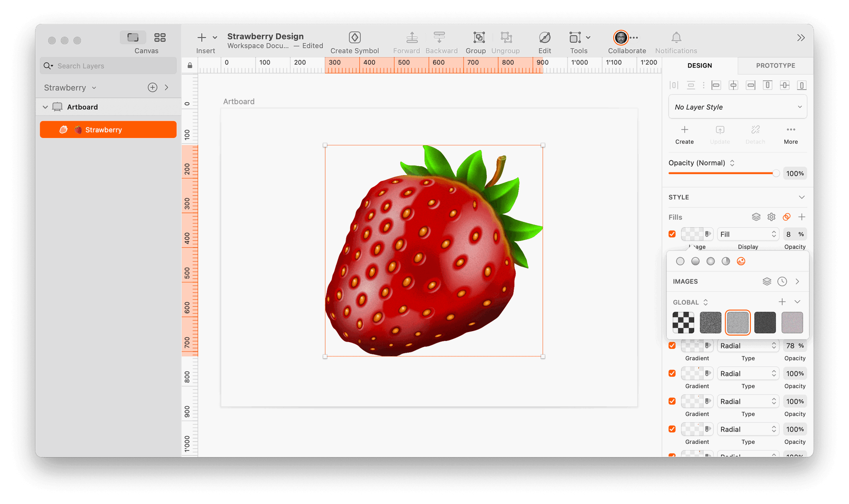Expand the Images panel chevron

[x=797, y=282]
